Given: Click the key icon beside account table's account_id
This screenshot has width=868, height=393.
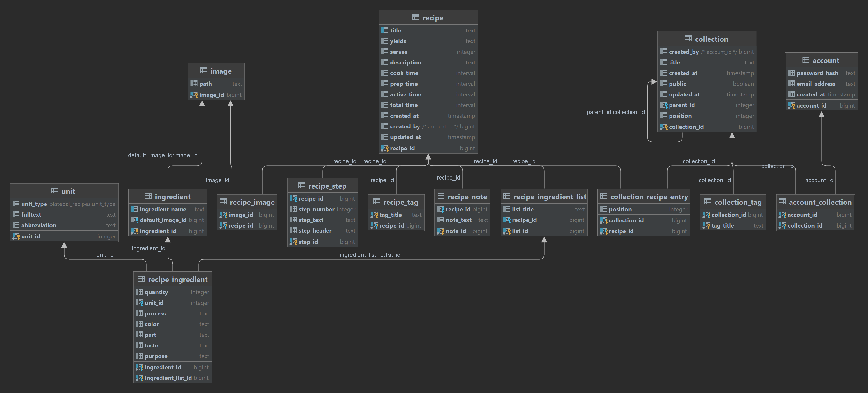Looking at the screenshot, I should click(791, 106).
